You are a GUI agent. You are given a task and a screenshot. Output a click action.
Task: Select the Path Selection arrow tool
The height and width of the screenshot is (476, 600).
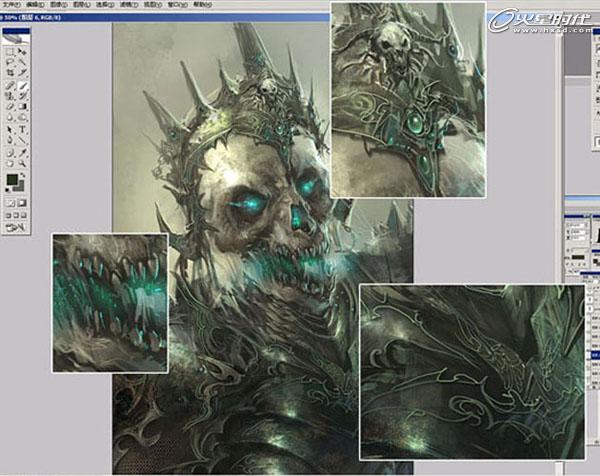coord(10,130)
